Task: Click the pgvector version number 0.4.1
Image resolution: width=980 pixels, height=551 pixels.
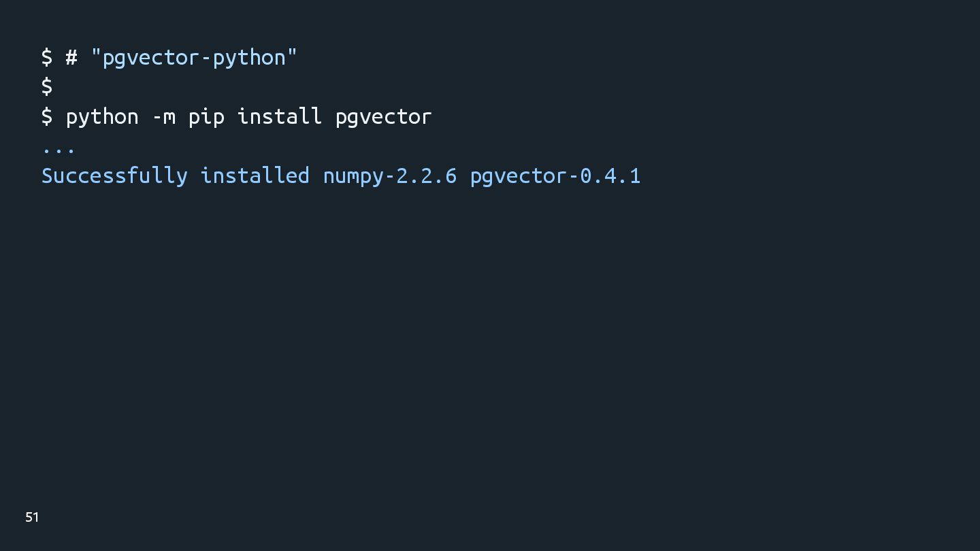Action: (610, 176)
